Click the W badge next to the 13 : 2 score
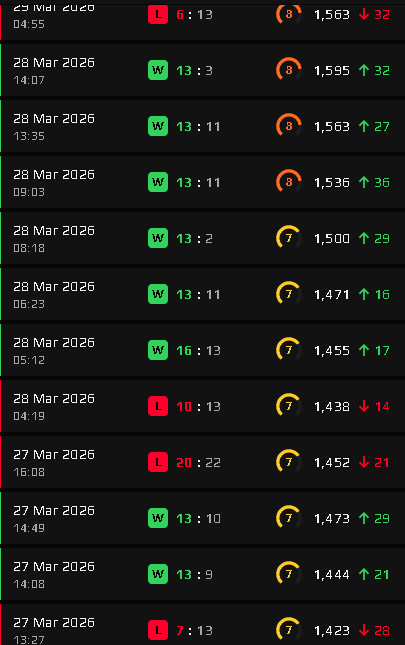The width and height of the screenshot is (405, 645). tap(158, 238)
